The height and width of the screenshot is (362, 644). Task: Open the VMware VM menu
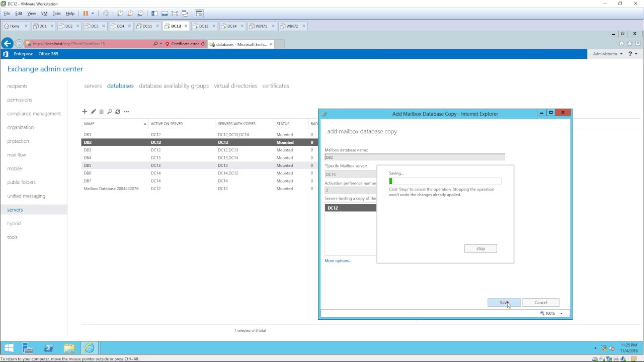(44, 13)
